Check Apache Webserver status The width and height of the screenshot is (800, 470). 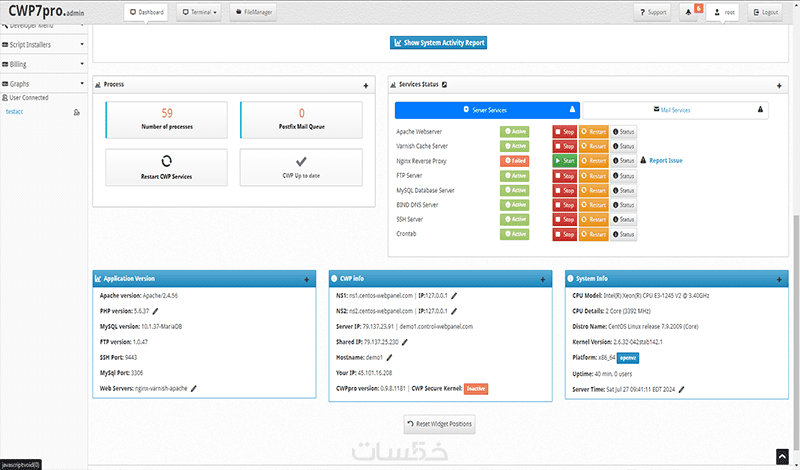[x=623, y=132]
